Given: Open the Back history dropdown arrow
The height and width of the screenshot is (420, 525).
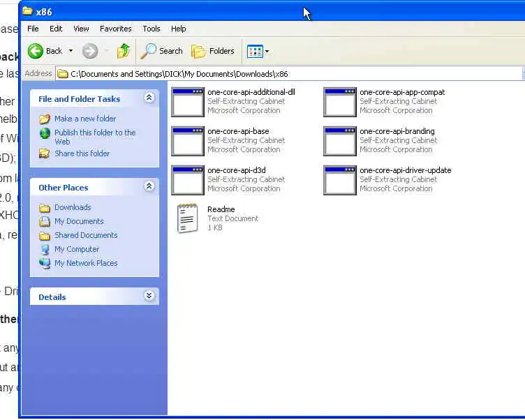Looking at the screenshot, I should click(71, 51).
